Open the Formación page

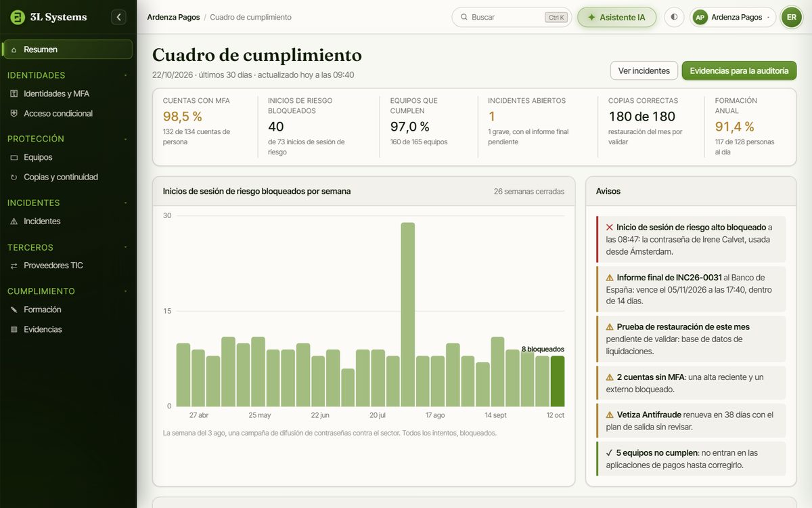[67, 310]
